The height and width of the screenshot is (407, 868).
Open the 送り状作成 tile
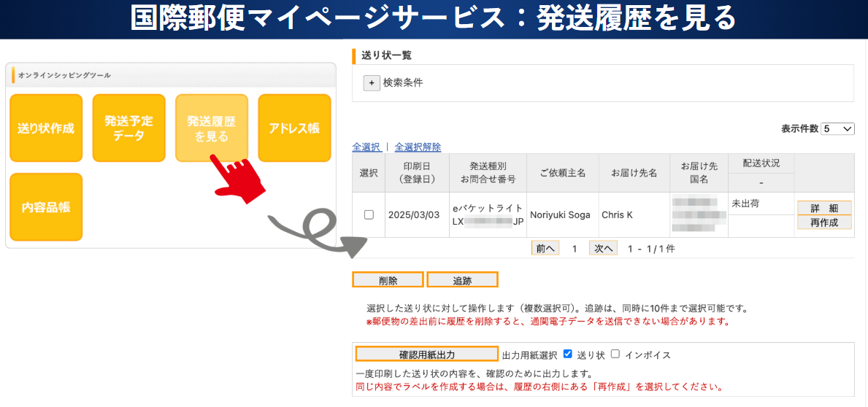[x=46, y=128]
